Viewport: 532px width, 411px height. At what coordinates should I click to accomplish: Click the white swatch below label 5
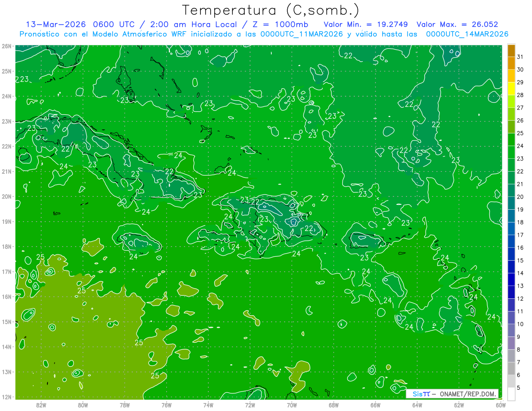click(x=511, y=394)
